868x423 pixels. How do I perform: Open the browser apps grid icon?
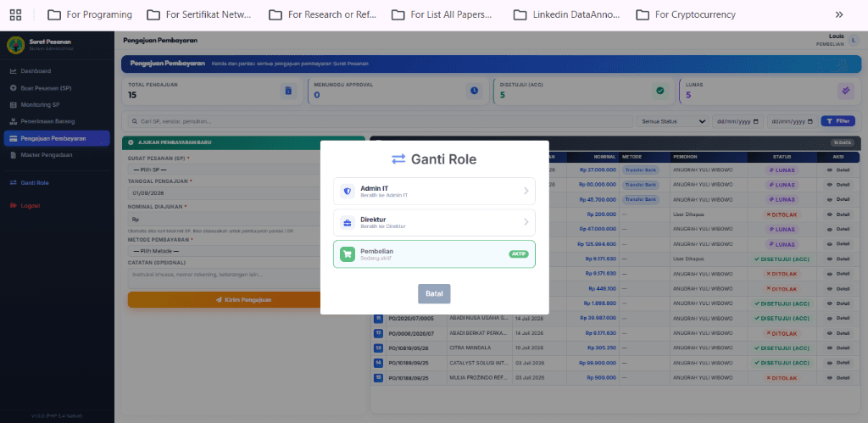15,15
